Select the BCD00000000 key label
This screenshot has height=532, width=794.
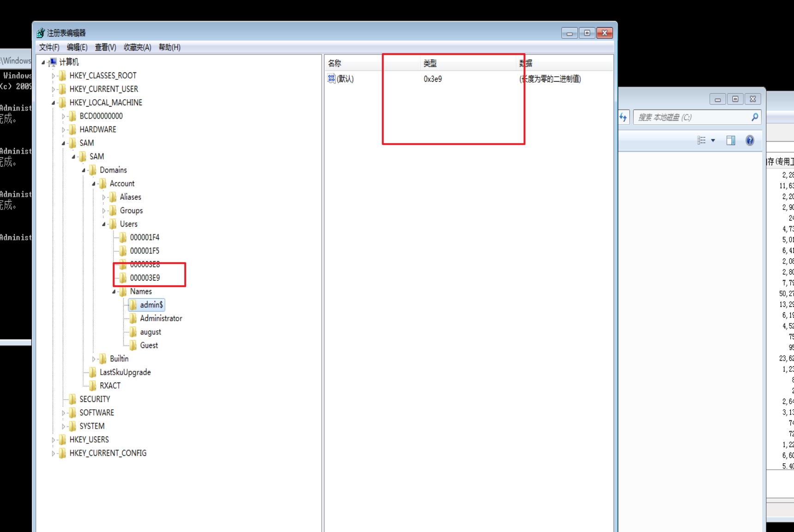pyautogui.click(x=101, y=116)
